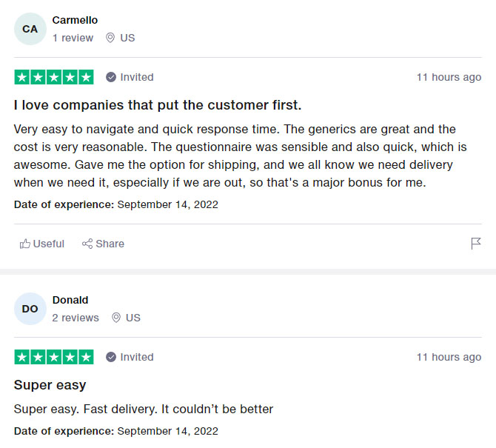The width and height of the screenshot is (496, 448).
Task: Click the location pin next to Donald's US
Action: coord(116,318)
